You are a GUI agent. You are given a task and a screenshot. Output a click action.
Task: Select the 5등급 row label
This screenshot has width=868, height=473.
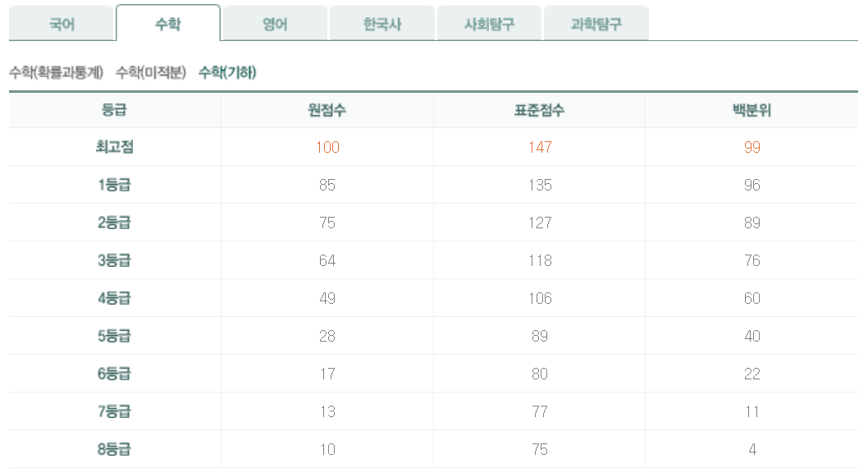(112, 336)
